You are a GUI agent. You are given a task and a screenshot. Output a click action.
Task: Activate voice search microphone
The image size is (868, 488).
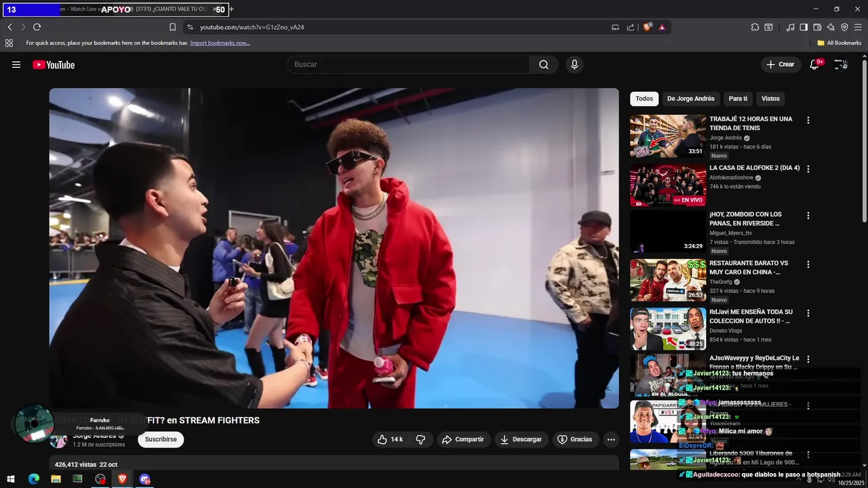pos(574,64)
